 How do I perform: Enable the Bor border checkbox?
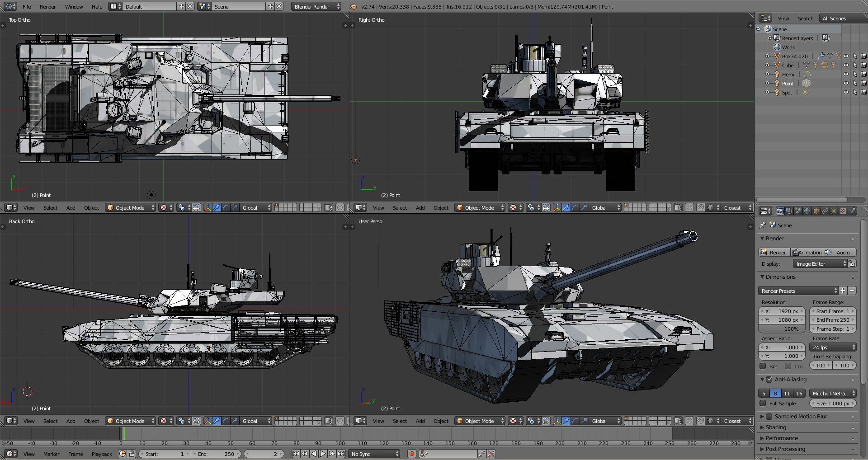[763, 366]
